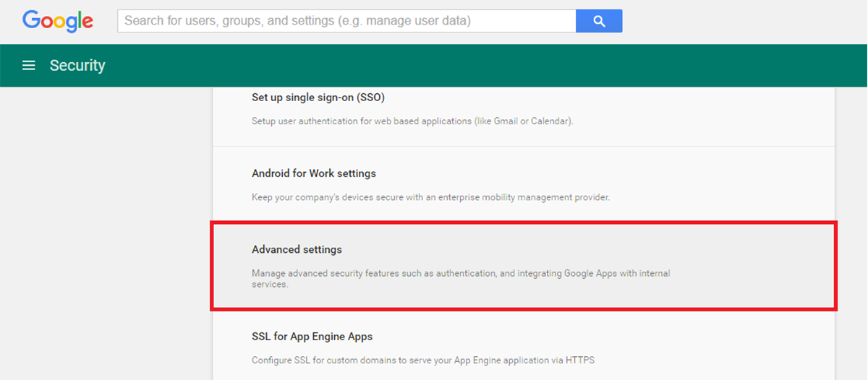Click the blue magnifying glass search button

point(599,21)
